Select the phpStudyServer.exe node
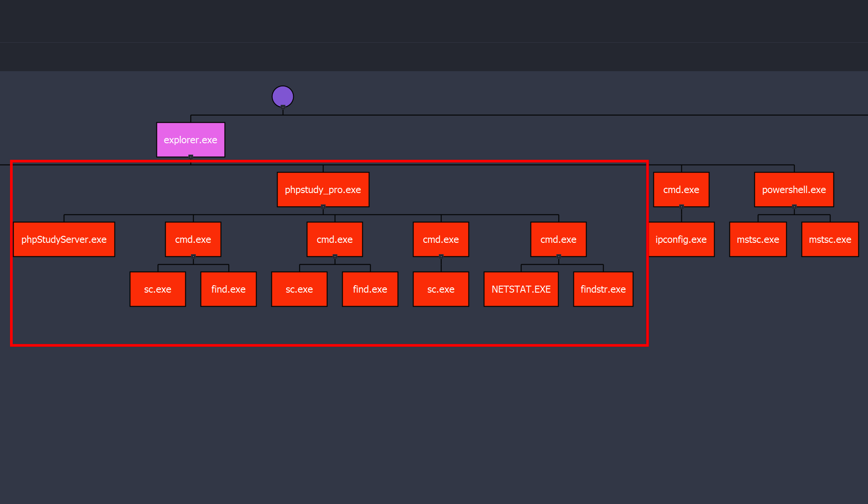 64,239
